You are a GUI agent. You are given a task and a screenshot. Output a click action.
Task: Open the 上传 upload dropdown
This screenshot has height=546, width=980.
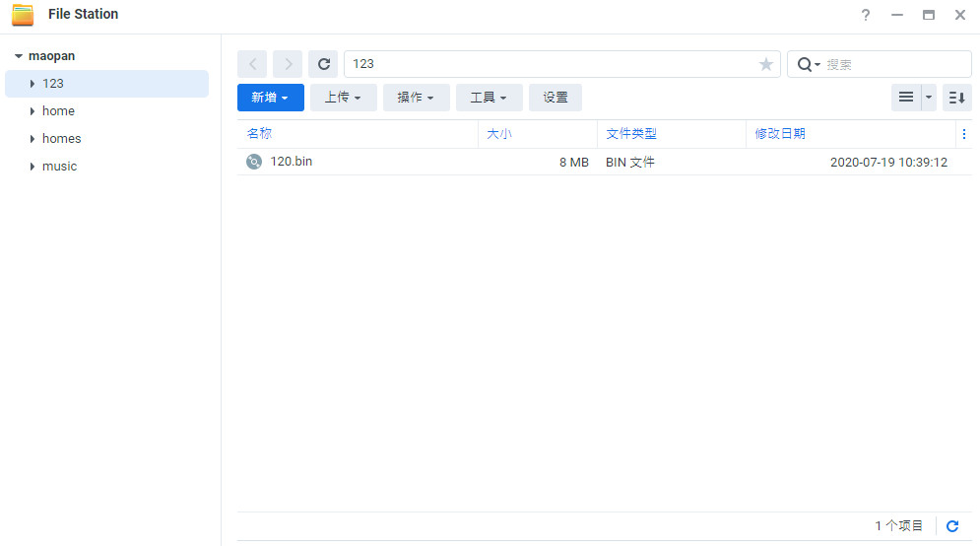point(343,98)
